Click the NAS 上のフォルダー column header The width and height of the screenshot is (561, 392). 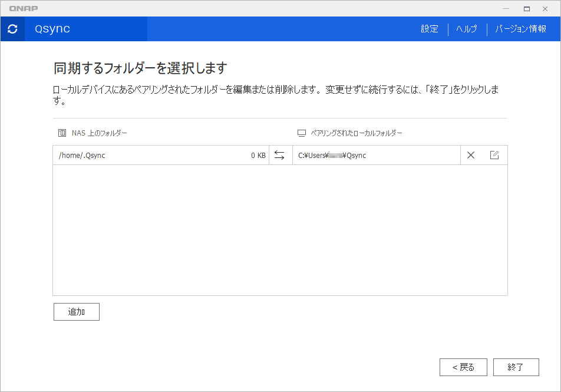click(100, 133)
